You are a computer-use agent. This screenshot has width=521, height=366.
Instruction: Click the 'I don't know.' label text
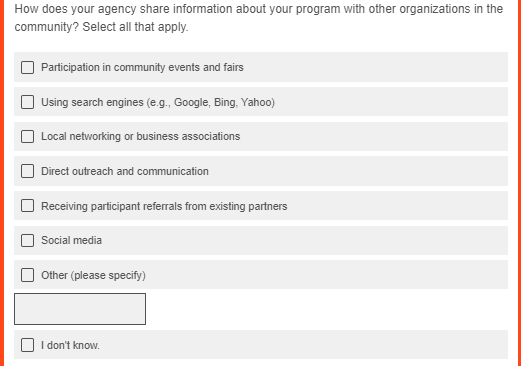(70, 345)
